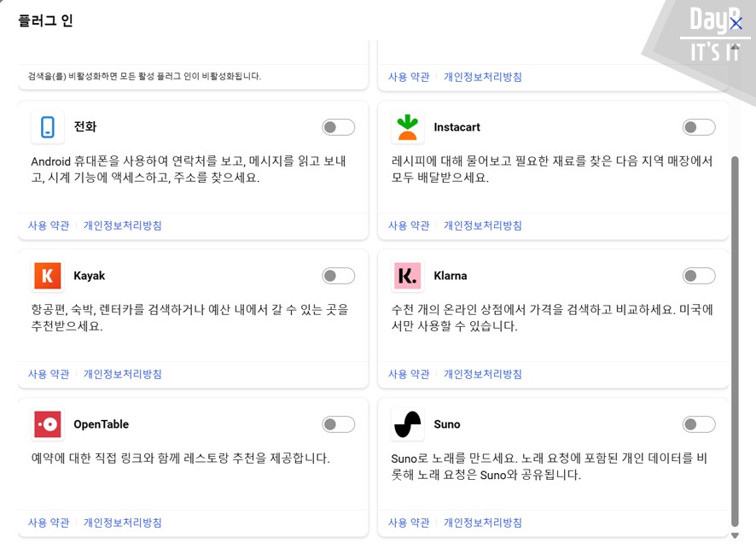Click the orange Kayak K icon

(x=48, y=276)
